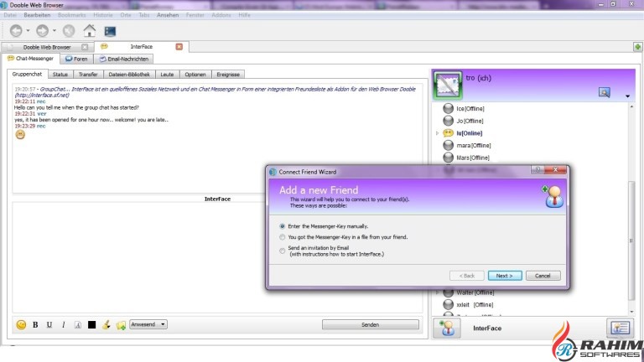Viewport: 644px width, 362px height.
Task: Expand the lu[Online] friend entry
Action: click(x=438, y=133)
